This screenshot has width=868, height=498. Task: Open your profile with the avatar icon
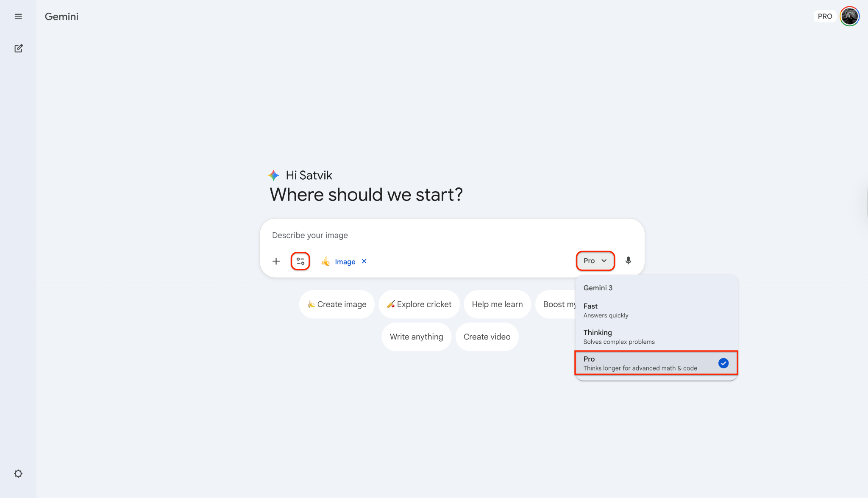point(849,16)
